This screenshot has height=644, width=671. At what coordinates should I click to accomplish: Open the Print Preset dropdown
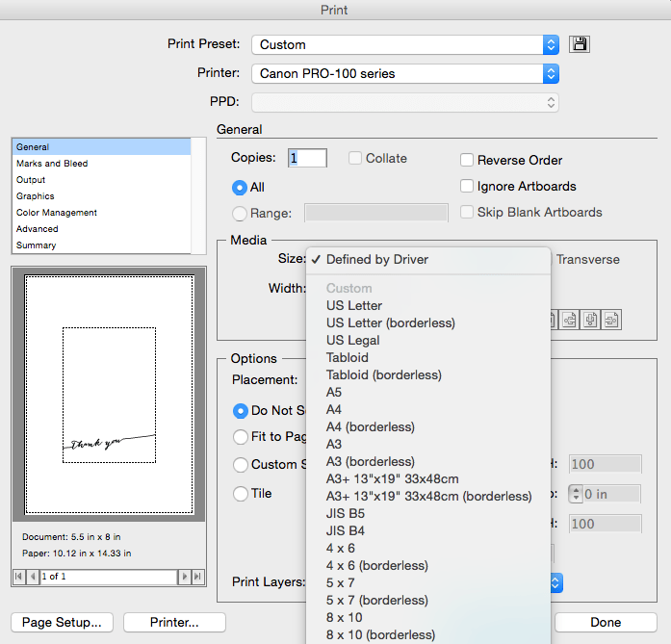(x=405, y=44)
